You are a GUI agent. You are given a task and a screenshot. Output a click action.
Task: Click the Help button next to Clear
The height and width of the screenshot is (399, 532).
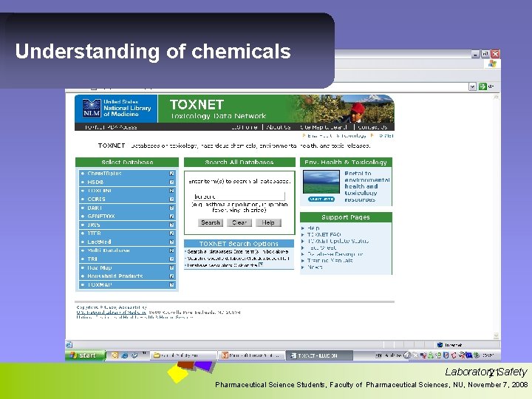pyautogui.click(x=268, y=222)
